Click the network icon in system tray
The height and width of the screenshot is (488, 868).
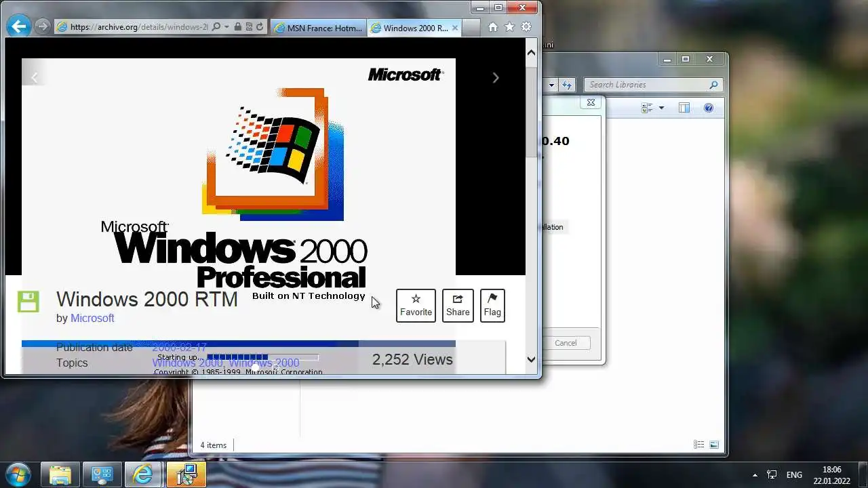772,474
